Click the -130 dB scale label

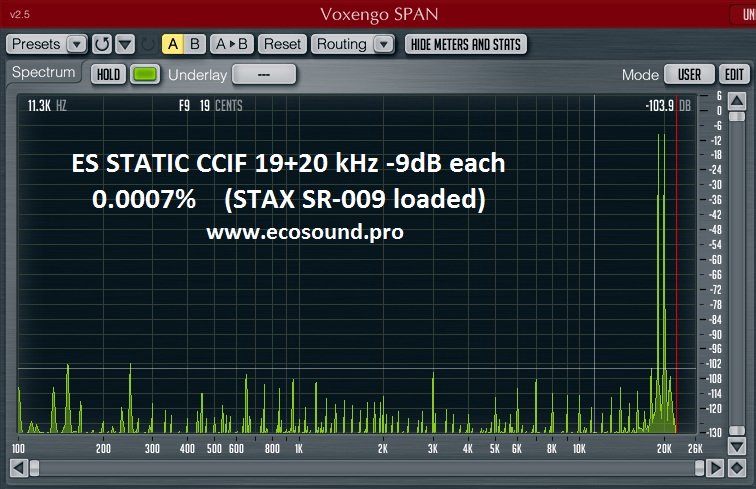pos(715,433)
